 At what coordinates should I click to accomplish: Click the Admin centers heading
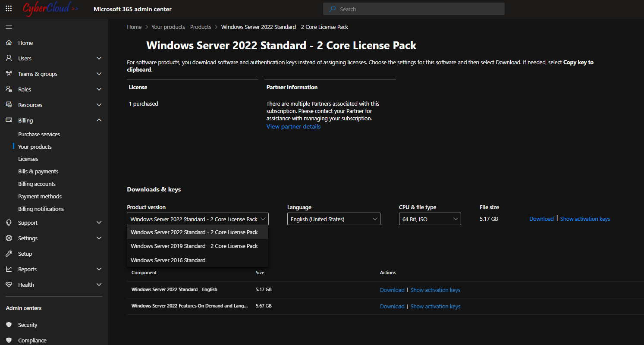coord(24,308)
